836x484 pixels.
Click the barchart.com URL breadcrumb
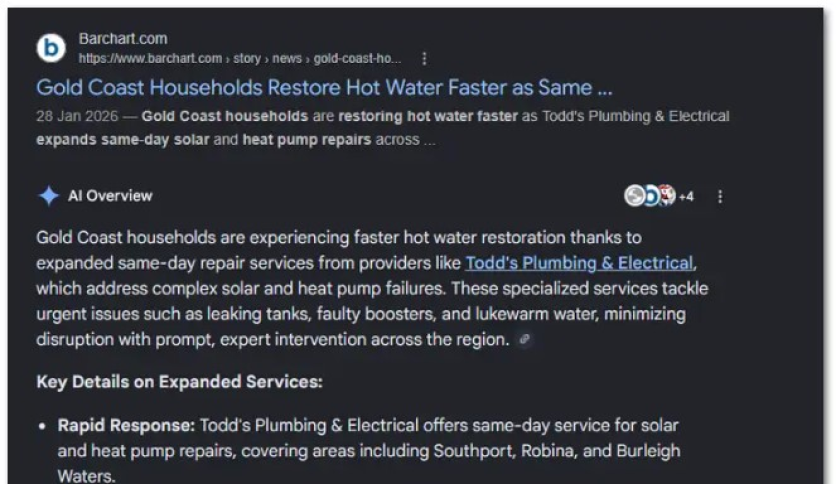[x=240, y=58]
